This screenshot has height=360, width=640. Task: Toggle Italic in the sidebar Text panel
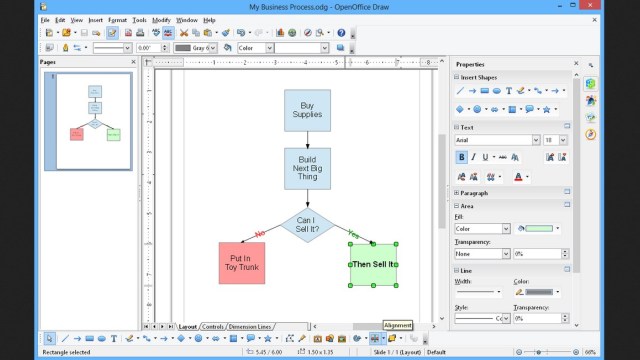(x=473, y=157)
